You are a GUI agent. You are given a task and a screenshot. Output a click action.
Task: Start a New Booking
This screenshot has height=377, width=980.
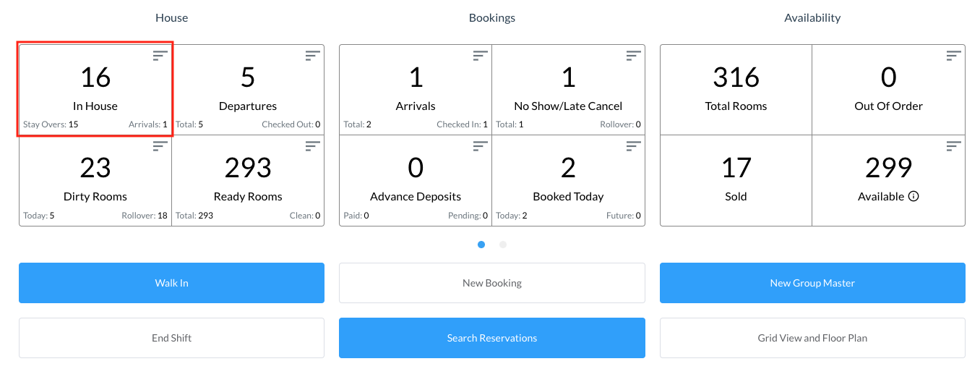[491, 283]
